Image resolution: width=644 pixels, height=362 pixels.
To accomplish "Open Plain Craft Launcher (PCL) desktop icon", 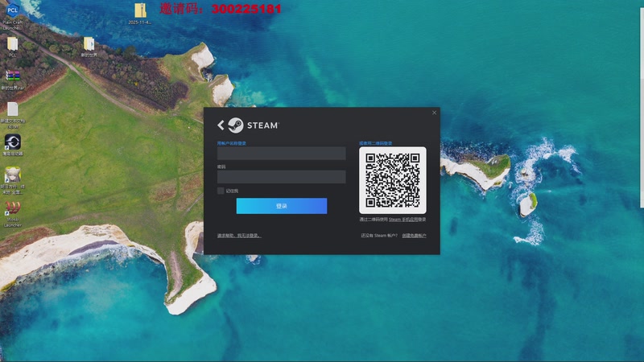I will coord(13,15).
